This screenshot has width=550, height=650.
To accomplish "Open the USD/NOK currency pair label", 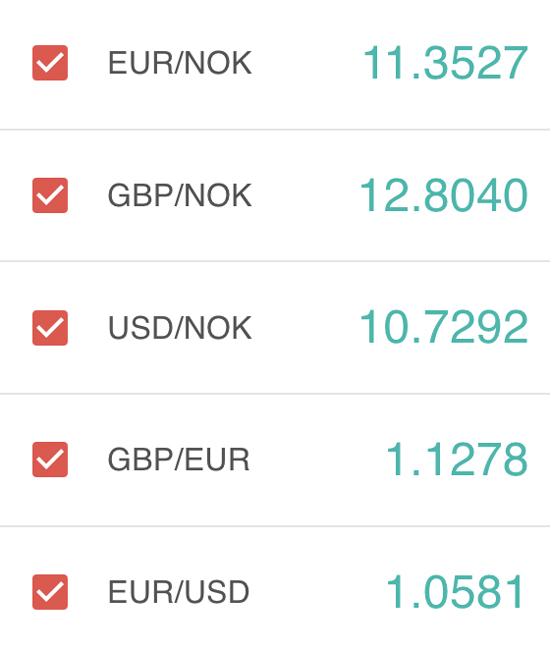I will tap(180, 328).
